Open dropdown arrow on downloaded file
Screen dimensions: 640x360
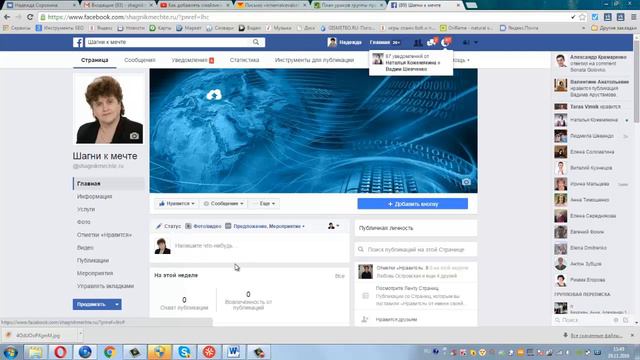pyautogui.click(x=80, y=335)
